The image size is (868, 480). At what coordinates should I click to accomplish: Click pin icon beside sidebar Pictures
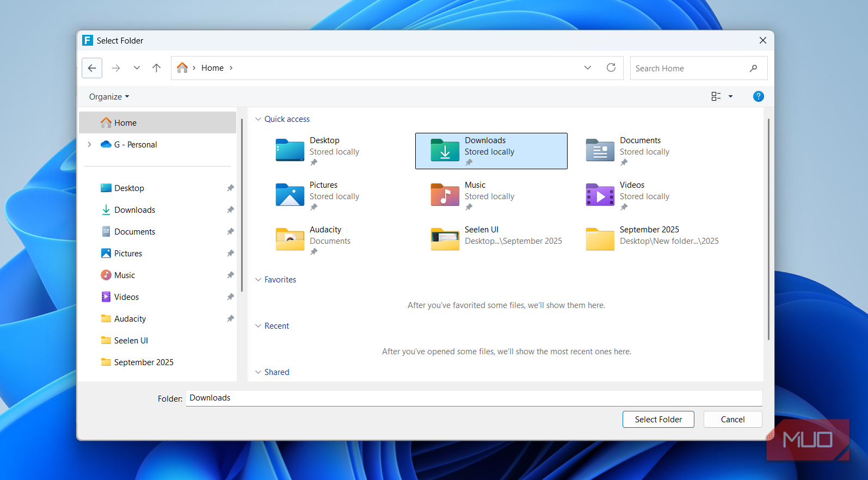tap(230, 254)
